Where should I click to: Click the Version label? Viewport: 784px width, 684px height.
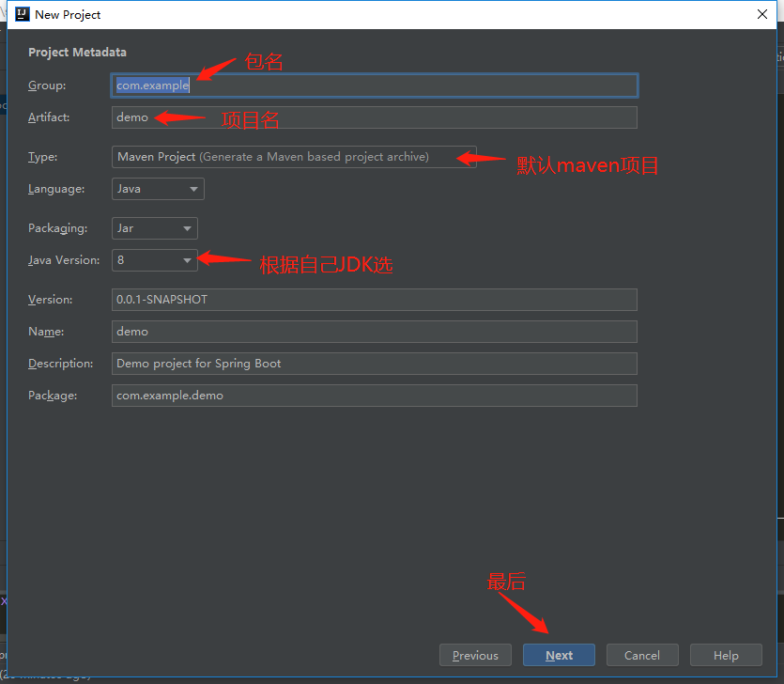point(50,300)
